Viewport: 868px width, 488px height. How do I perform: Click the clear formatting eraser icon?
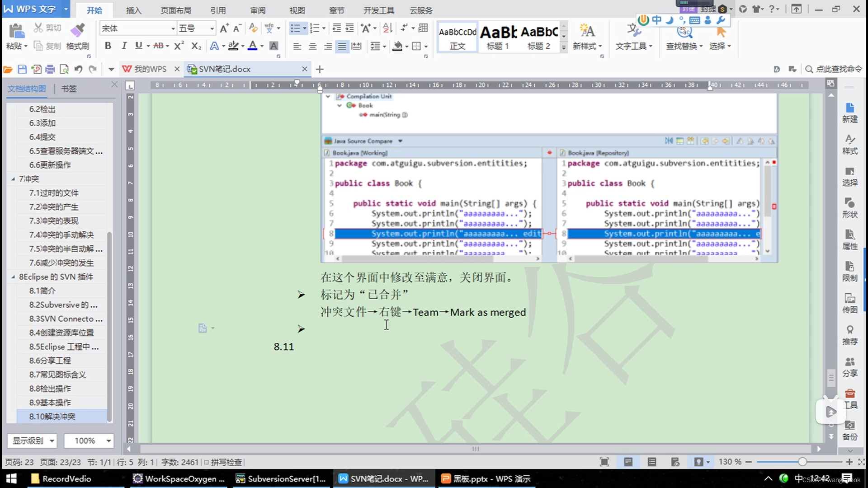coord(253,28)
